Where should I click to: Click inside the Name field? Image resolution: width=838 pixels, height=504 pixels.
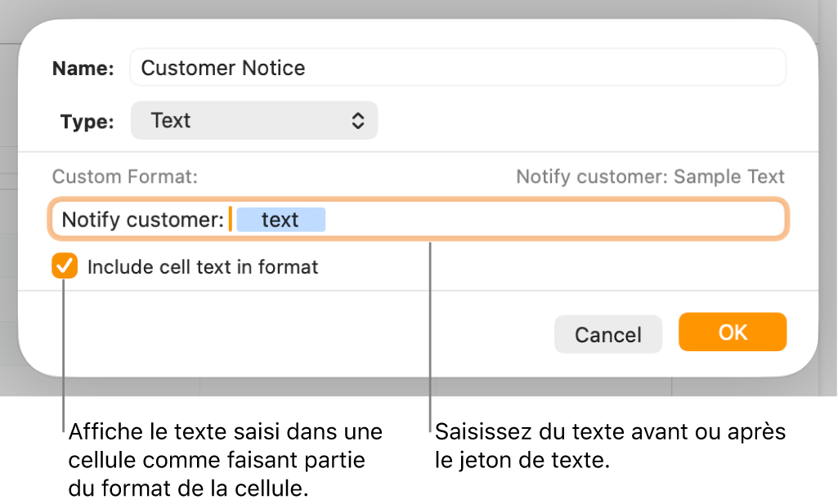coord(458,68)
